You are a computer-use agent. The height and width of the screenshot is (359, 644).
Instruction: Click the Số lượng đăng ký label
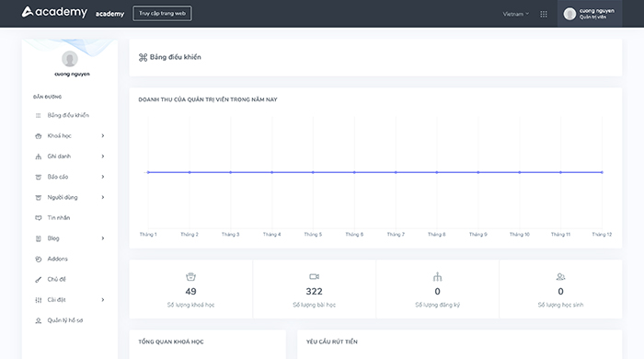(437, 305)
